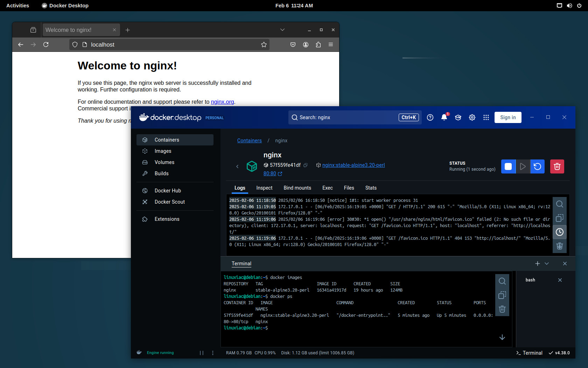
Task: Click the Firefox localhost address bar
Action: coord(169,45)
